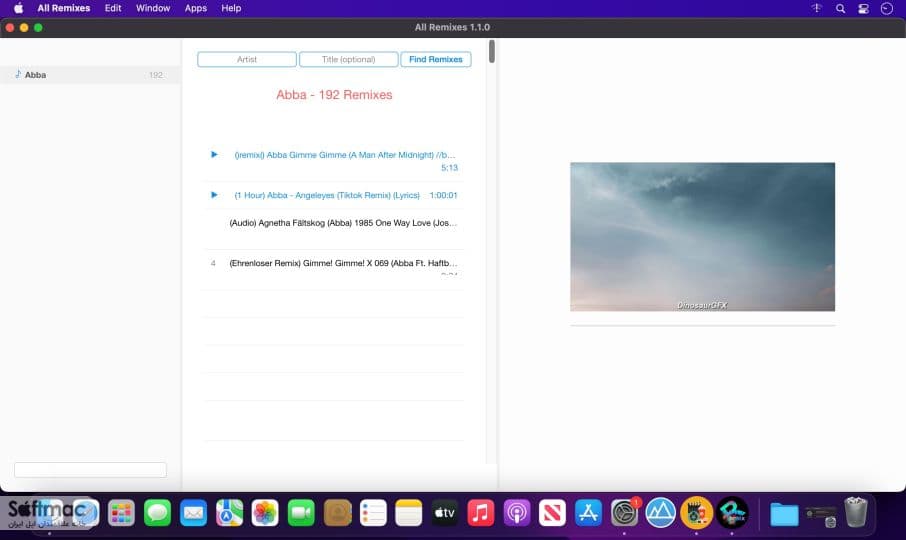Click the search field below the sidebar
This screenshot has height=540, width=906.
(90, 470)
